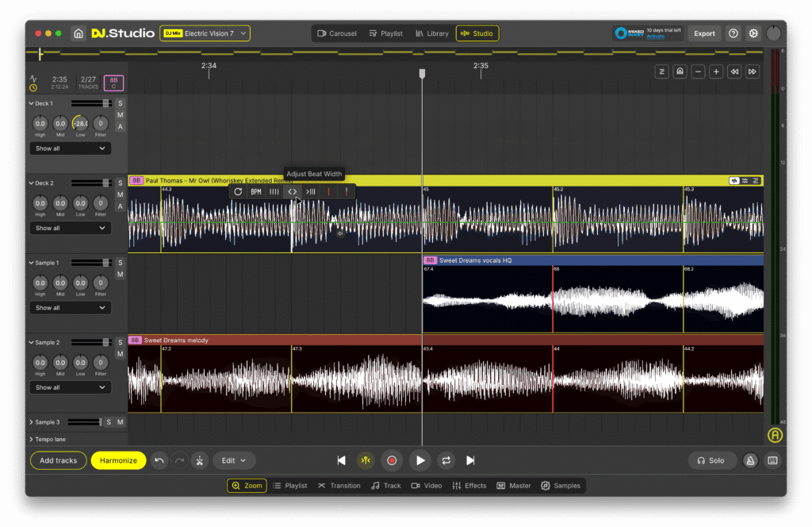Click the reset beatgrid circular arrow icon
Image resolution: width=812 pixels, height=527 pixels.
click(238, 192)
